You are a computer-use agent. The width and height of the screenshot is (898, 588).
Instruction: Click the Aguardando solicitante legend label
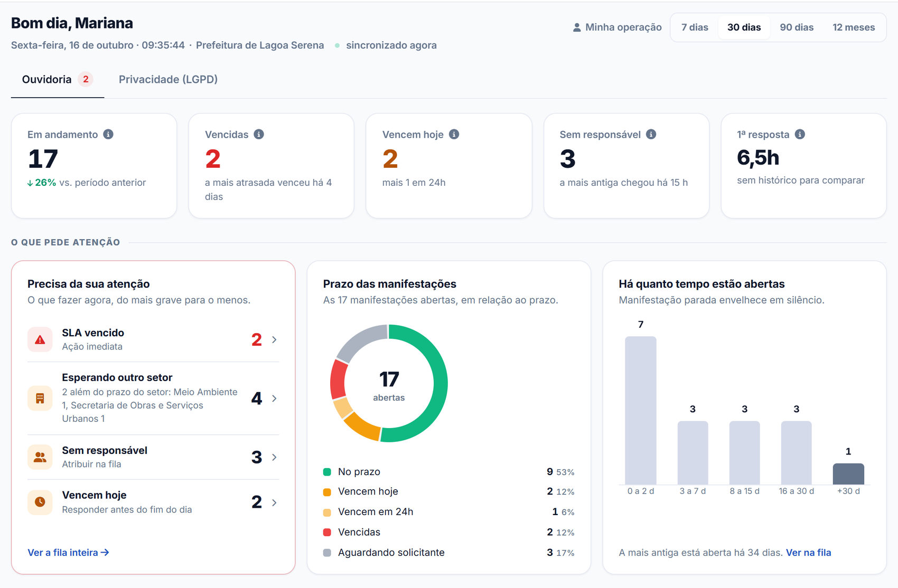(x=391, y=553)
